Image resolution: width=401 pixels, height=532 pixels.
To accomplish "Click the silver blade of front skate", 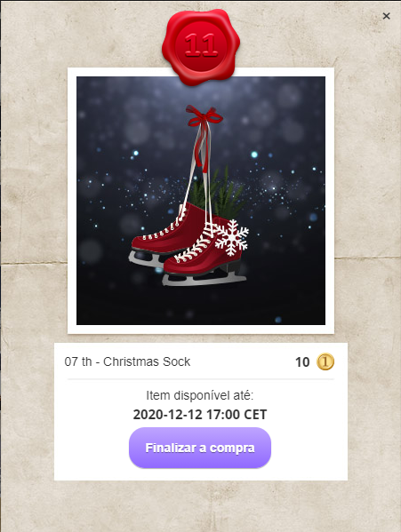I will click(x=204, y=281).
